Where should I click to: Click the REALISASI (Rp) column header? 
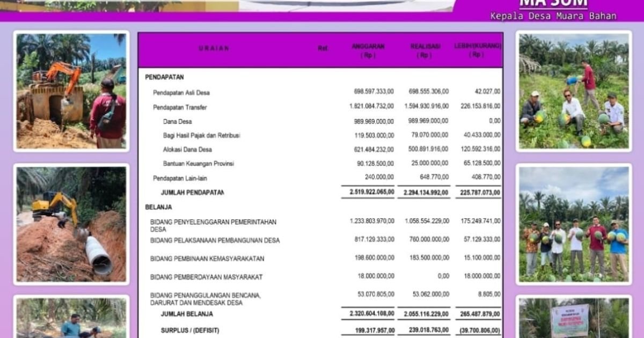click(423, 50)
